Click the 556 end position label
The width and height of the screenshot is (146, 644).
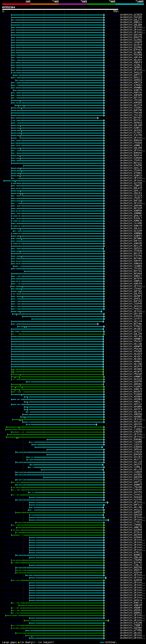tap(115, 11)
